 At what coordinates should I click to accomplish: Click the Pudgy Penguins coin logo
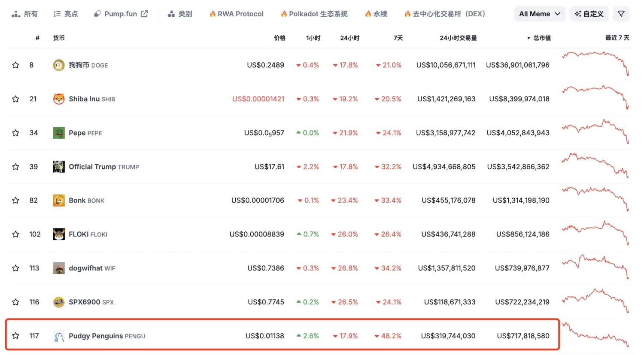point(59,336)
